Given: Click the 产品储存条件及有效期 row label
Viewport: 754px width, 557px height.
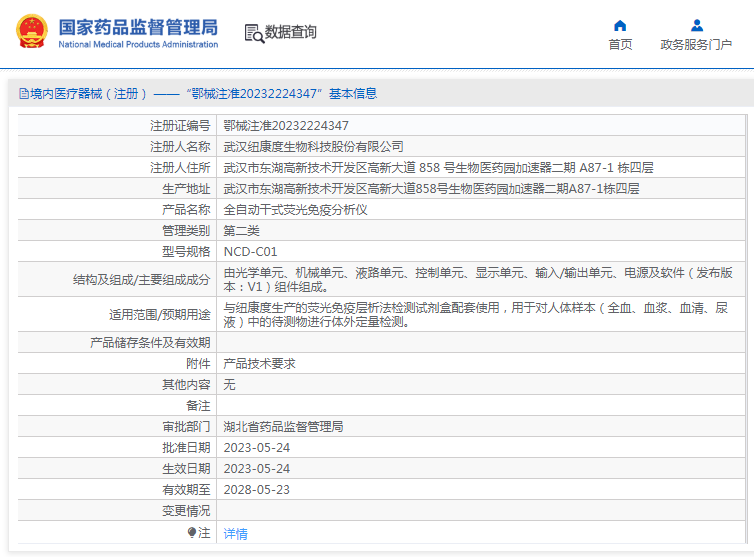Looking at the screenshot, I should (x=150, y=343).
